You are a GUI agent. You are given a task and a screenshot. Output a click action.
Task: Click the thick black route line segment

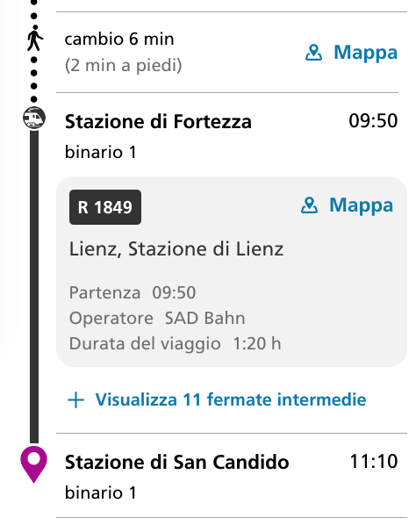point(34,287)
